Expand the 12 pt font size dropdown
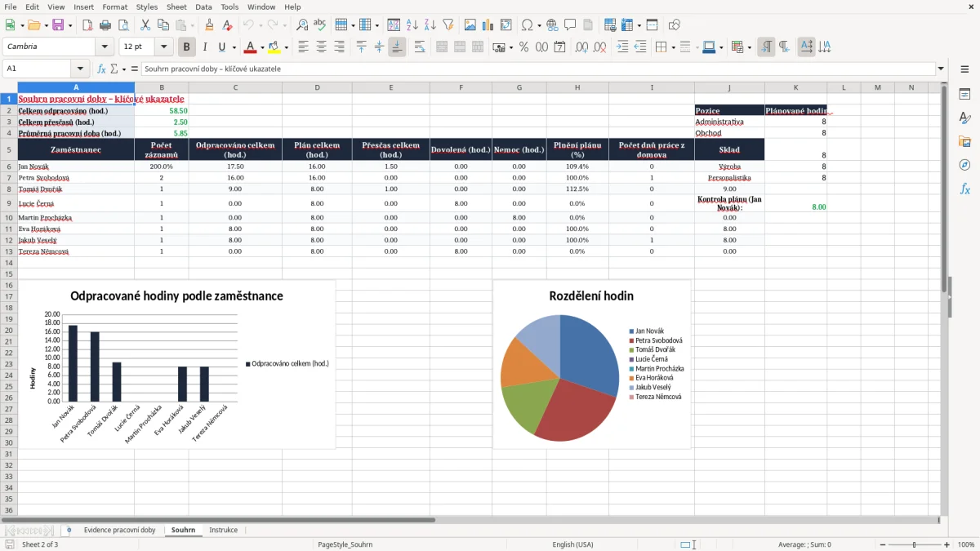980x551 pixels. [x=164, y=47]
